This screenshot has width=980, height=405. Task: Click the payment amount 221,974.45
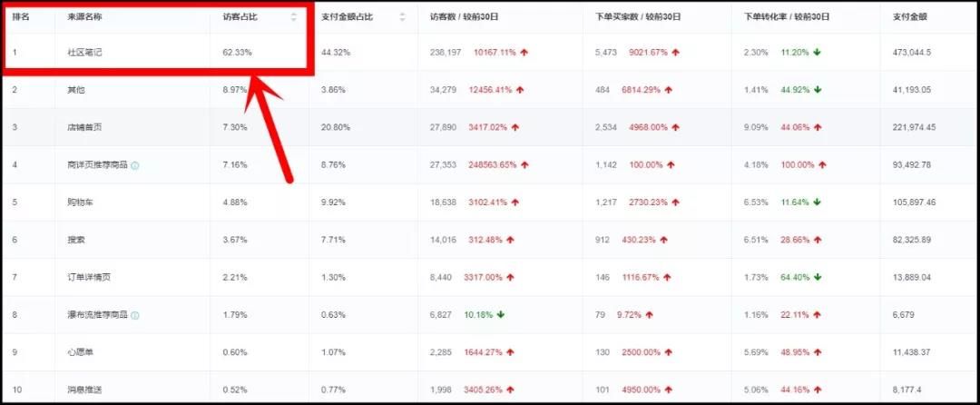coord(914,127)
